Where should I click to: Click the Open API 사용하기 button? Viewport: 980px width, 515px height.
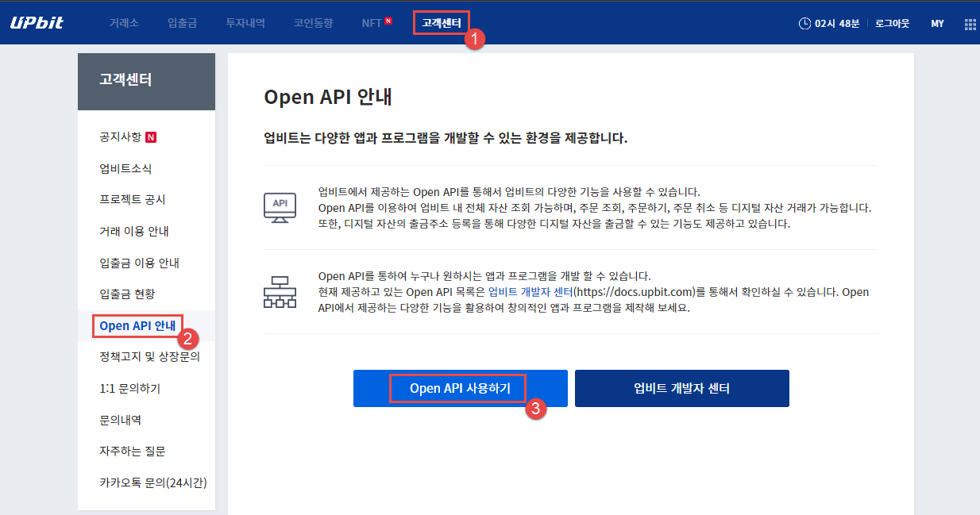461,388
